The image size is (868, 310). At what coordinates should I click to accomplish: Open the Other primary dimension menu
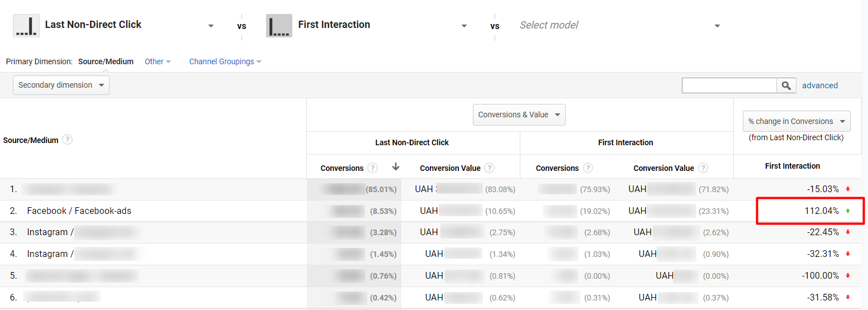coord(157,61)
